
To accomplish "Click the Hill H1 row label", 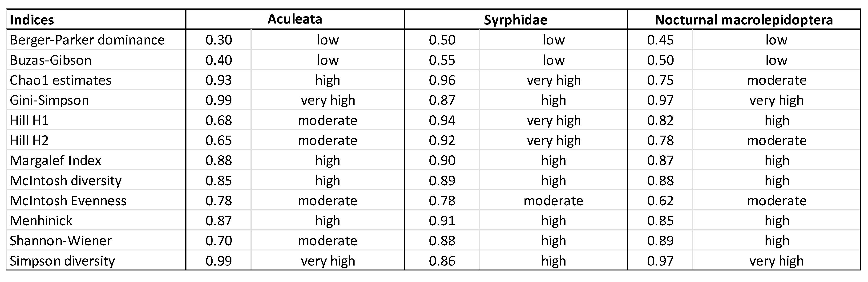I will (29, 120).
